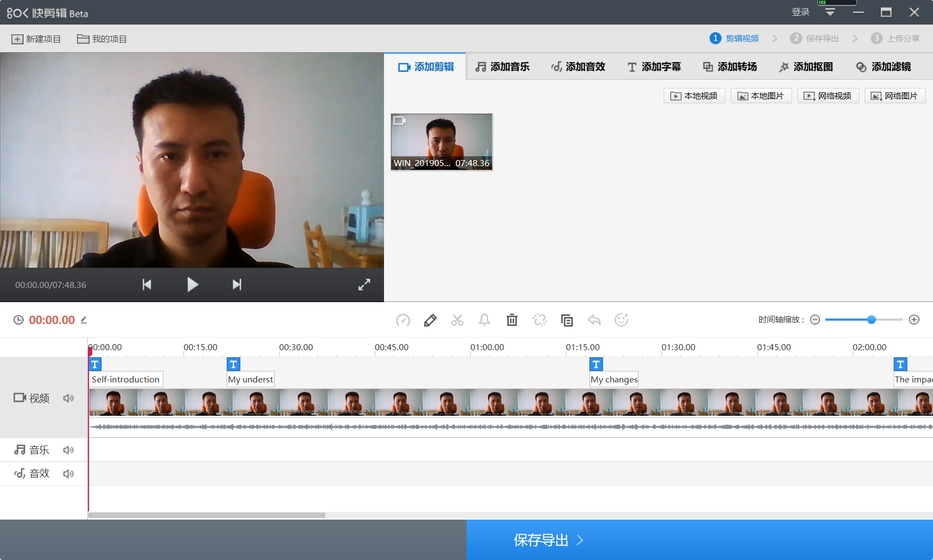Click the scissors split tool

(x=457, y=320)
